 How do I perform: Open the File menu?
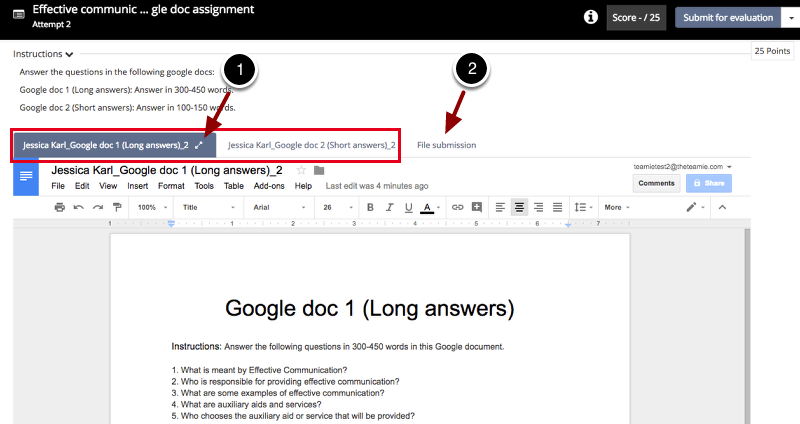click(x=58, y=186)
